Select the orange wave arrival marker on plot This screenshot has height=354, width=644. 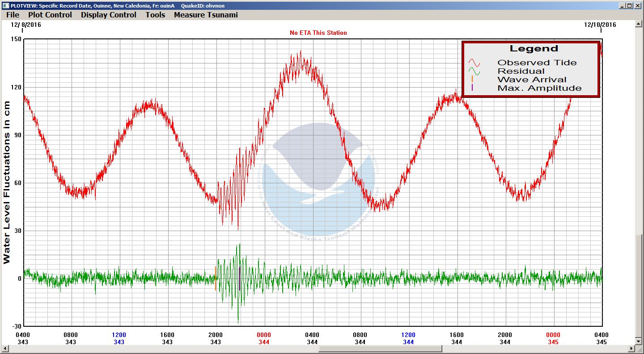pyautogui.click(x=216, y=278)
